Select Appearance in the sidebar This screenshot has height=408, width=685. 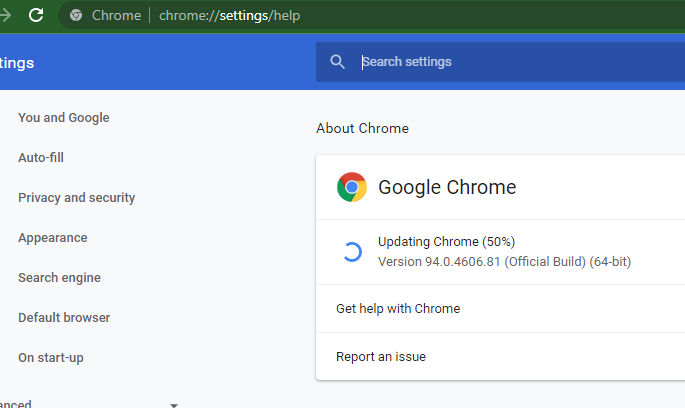pos(53,238)
